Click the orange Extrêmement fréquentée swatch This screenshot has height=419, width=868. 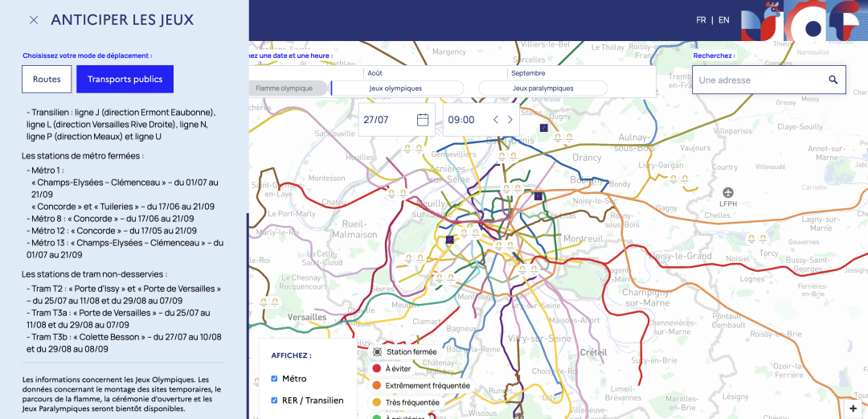[377, 385]
